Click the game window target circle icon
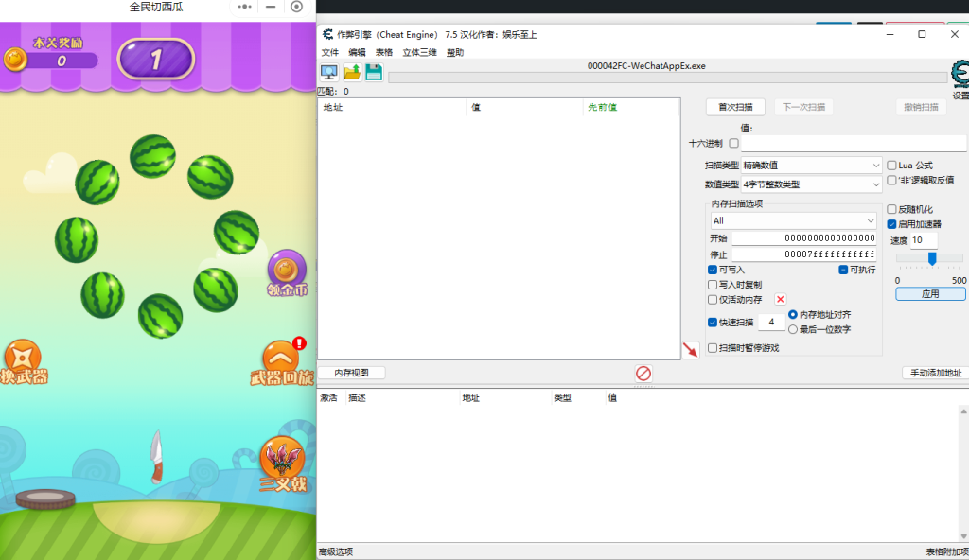 (x=296, y=7)
